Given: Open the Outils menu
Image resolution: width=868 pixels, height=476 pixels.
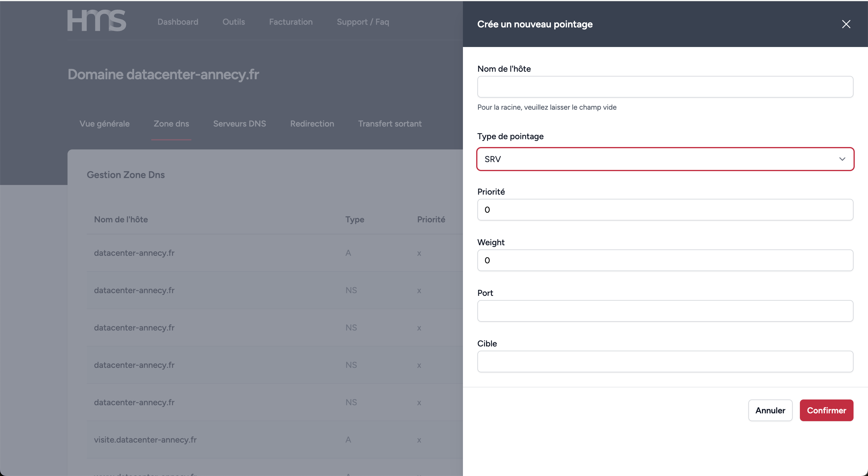Looking at the screenshot, I should tap(234, 22).
